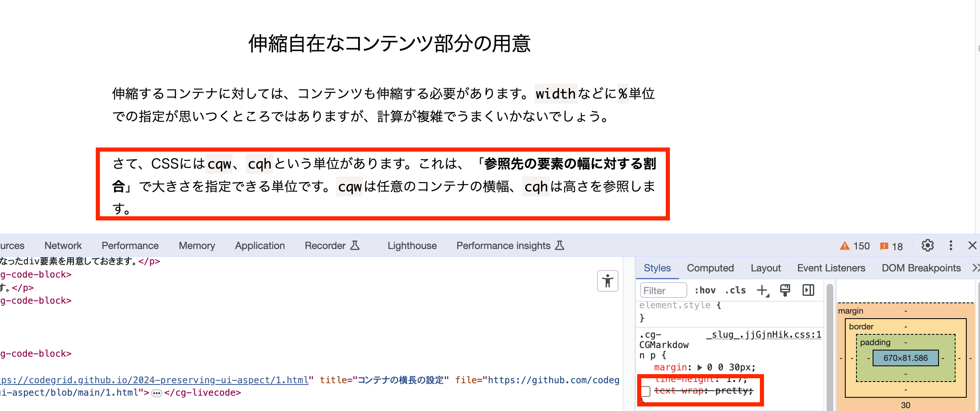Screen dimensions: 980x411
Task: Click the 150 warnings indicator
Action: pos(854,246)
